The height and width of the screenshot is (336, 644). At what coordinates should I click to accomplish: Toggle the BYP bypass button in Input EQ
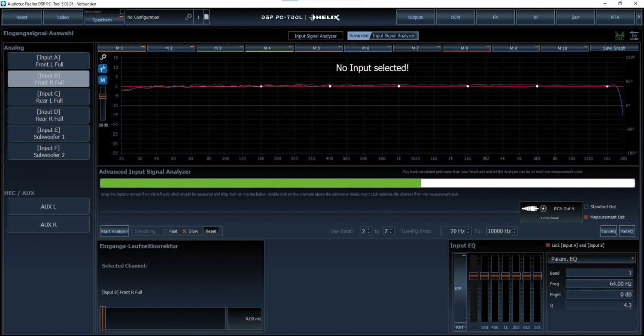point(460,288)
